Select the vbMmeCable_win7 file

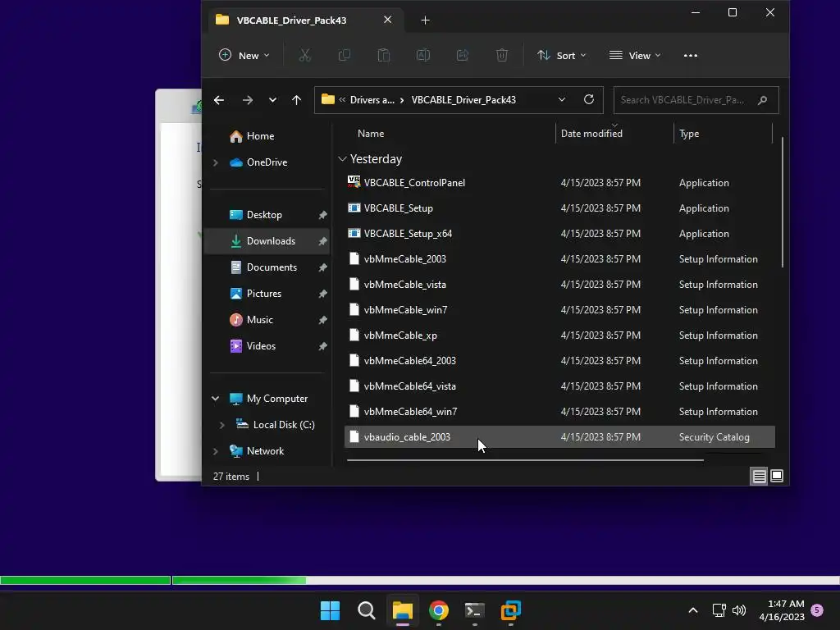click(x=405, y=309)
